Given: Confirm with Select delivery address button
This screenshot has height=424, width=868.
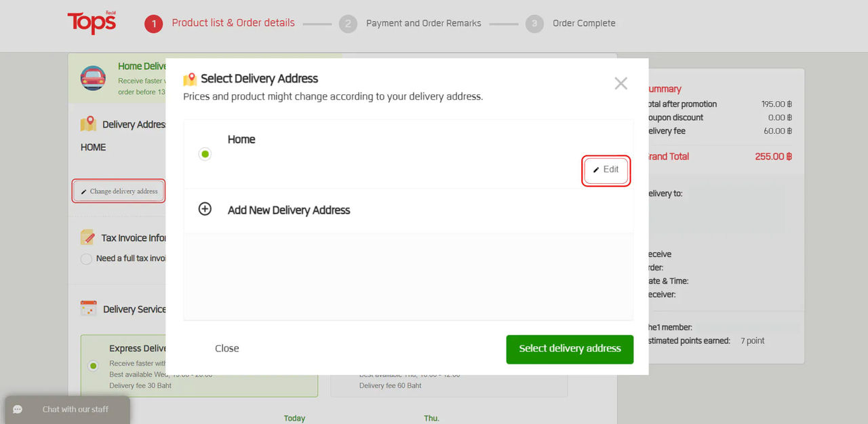Looking at the screenshot, I should pyautogui.click(x=570, y=349).
